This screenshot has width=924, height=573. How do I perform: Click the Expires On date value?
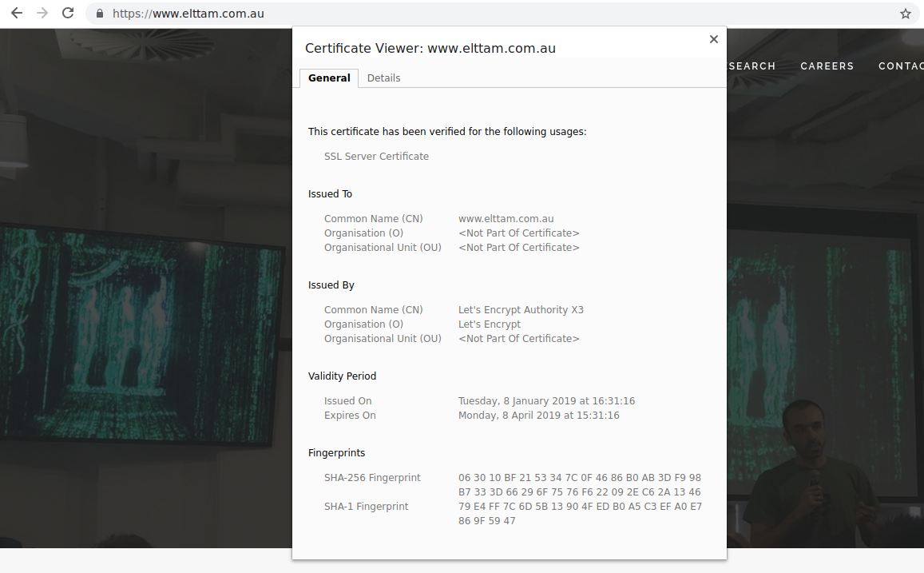pyautogui.click(x=538, y=415)
